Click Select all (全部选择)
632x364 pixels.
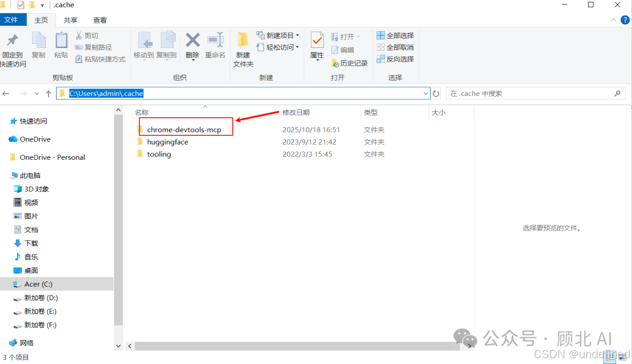[x=395, y=36]
